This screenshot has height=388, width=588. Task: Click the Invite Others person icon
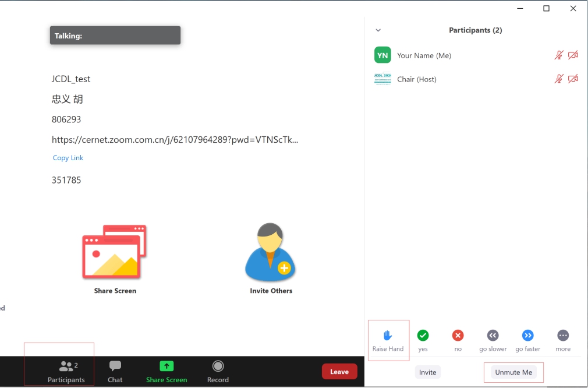[x=271, y=252]
